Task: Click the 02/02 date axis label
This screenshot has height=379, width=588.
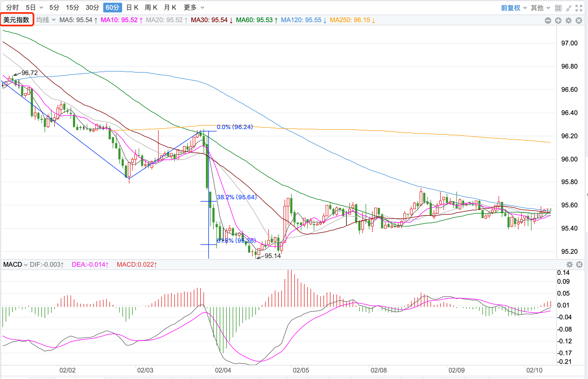Action: click(68, 370)
